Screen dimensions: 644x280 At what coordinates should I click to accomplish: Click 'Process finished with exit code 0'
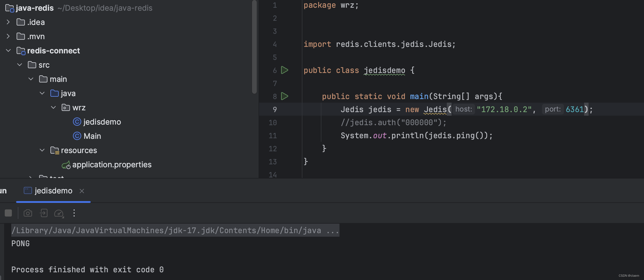tap(87, 270)
